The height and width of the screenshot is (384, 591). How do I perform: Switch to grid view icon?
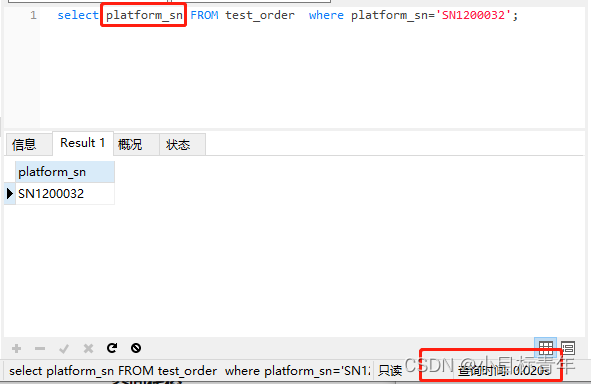coord(545,347)
